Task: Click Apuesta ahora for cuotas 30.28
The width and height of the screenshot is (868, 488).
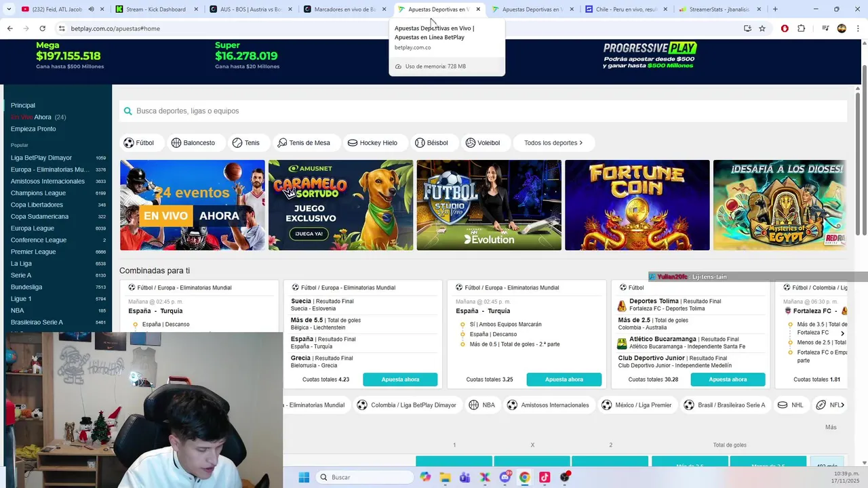Action: pyautogui.click(x=728, y=380)
